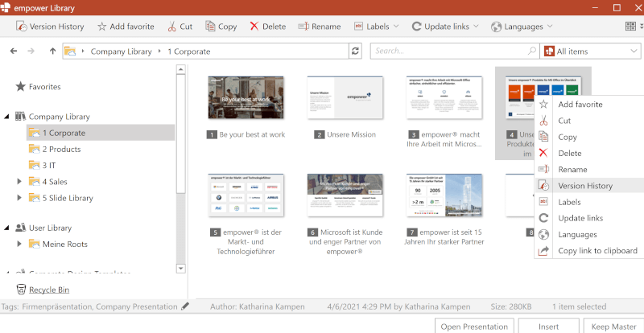644x333 pixels.
Task: Select the 5 Slide Library folder
Action: click(68, 198)
